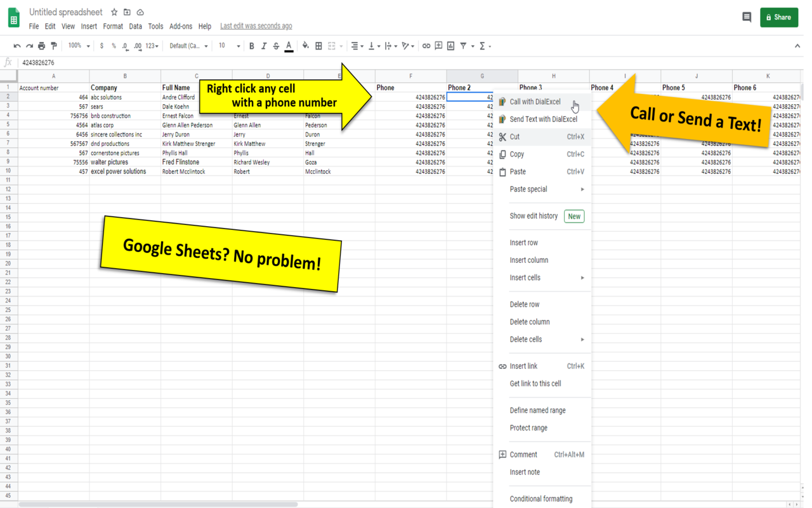Viewport: 812px width, 508px height.
Task: Open the Add-ons menu
Action: [181, 26]
